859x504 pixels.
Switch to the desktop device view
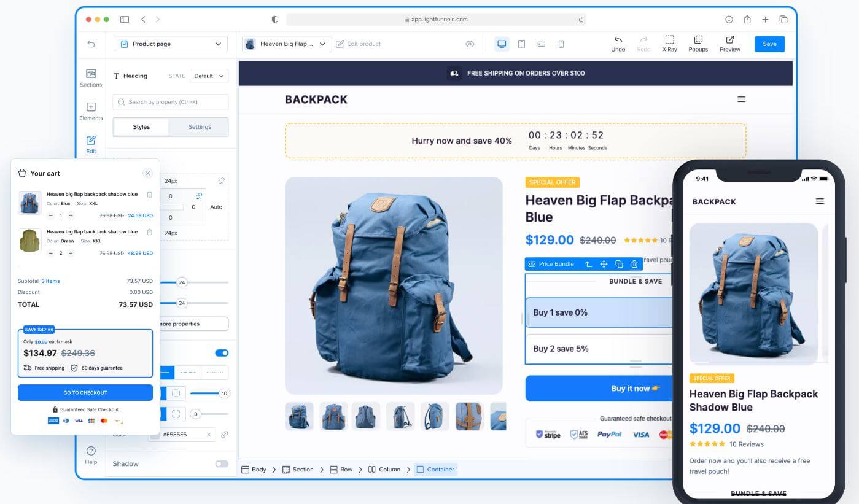click(502, 44)
